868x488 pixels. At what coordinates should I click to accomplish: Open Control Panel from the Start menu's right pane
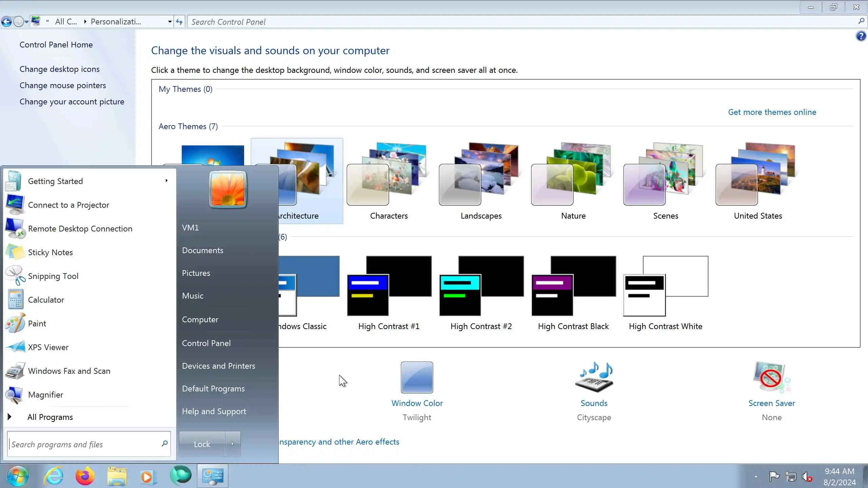pyautogui.click(x=206, y=343)
